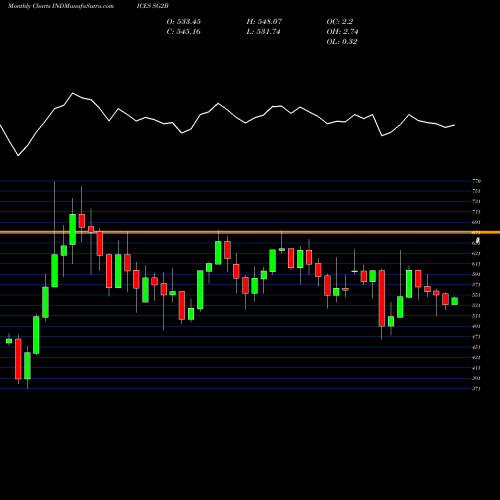Click the high price value H: 548.07
The height and width of the screenshot is (500, 500).
264,22
